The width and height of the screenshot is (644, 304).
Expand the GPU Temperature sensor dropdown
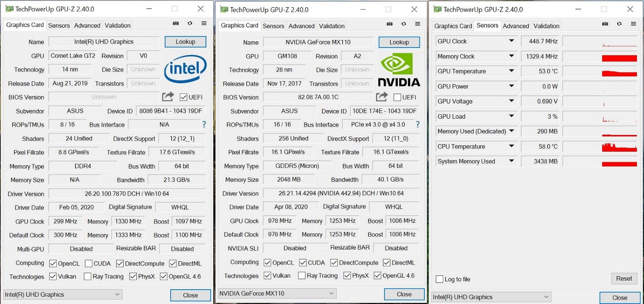[x=512, y=71]
